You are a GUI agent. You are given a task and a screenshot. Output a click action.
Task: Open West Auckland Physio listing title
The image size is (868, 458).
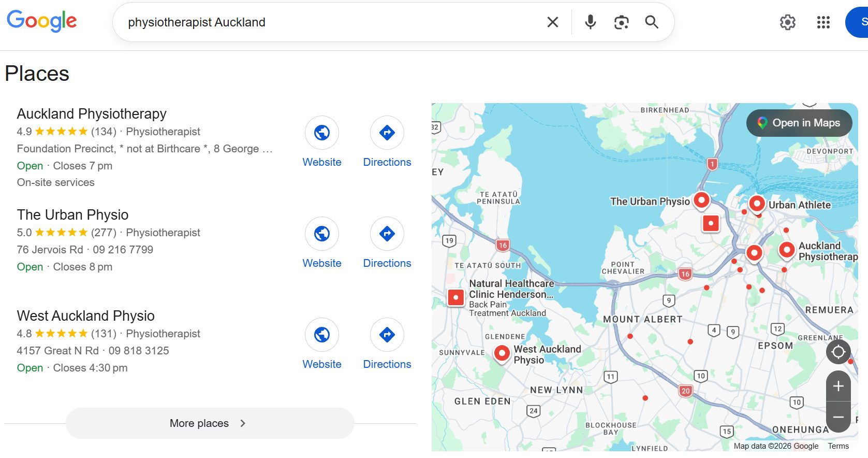[x=86, y=316]
